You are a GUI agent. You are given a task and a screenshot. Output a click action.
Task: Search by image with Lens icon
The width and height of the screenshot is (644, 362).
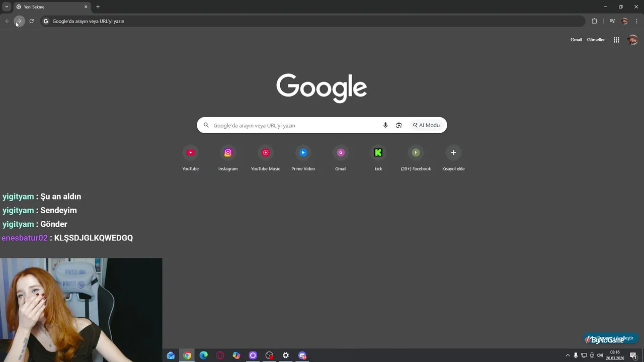(x=399, y=125)
